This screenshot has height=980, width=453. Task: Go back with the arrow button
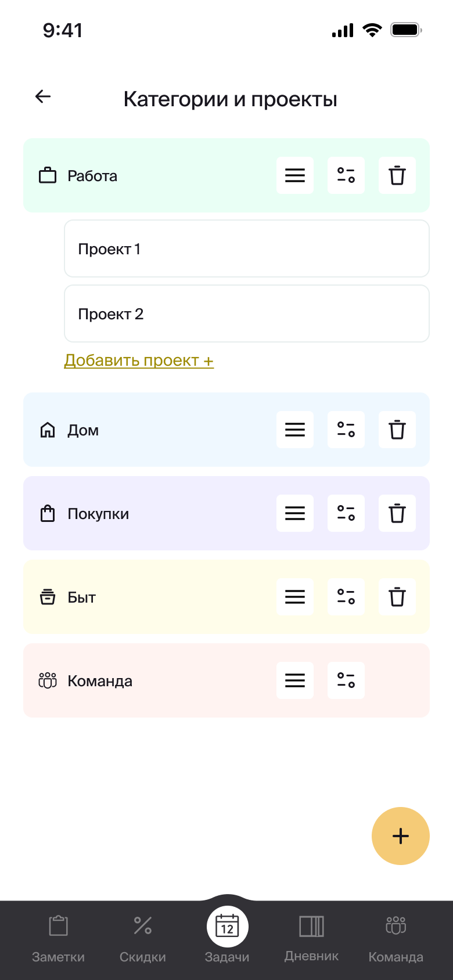click(x=42, y=96)
